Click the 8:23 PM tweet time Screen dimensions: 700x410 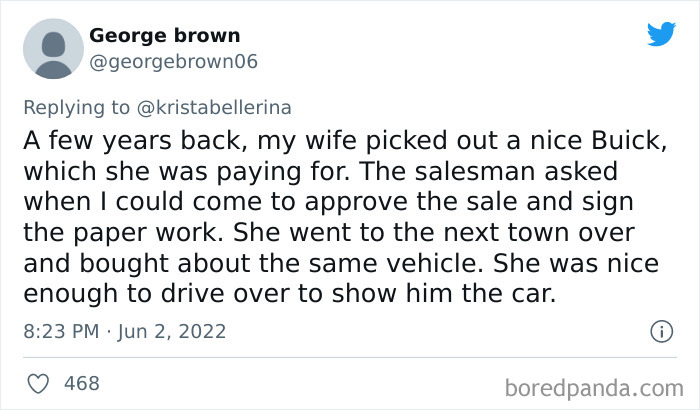[x=58, y=331]
